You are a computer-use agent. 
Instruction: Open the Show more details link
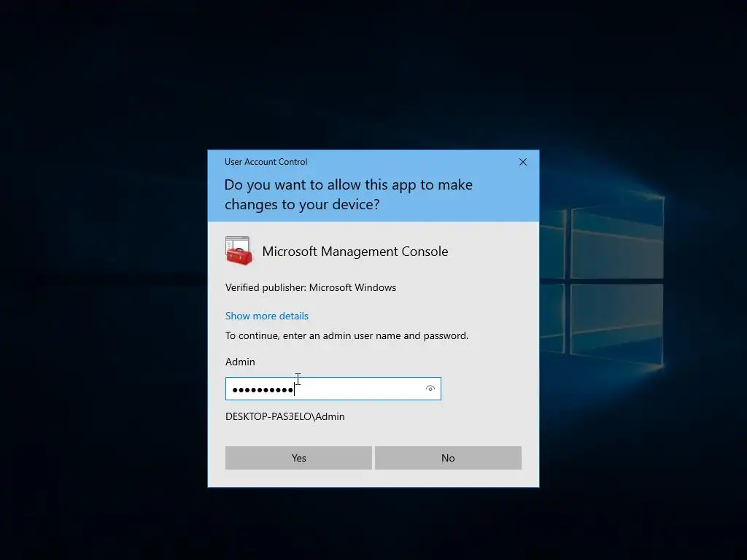click(267, 316)
